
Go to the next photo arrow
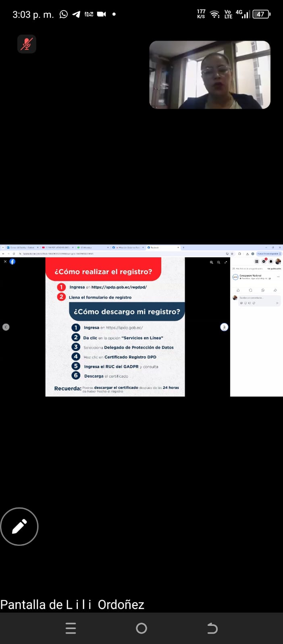pos(224,327)
